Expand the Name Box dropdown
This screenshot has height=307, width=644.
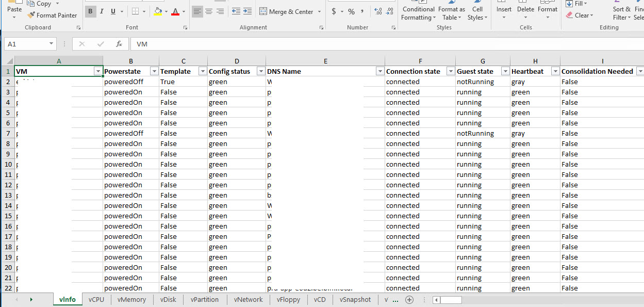[x=51, y=44]
